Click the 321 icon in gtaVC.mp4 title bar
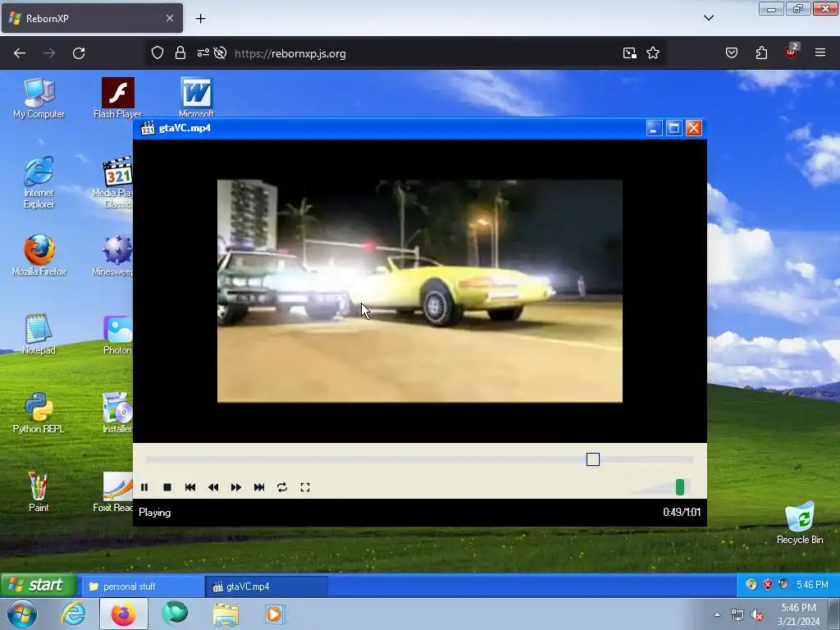The width and height of the screenshot is (840, 630). (148, 128)
